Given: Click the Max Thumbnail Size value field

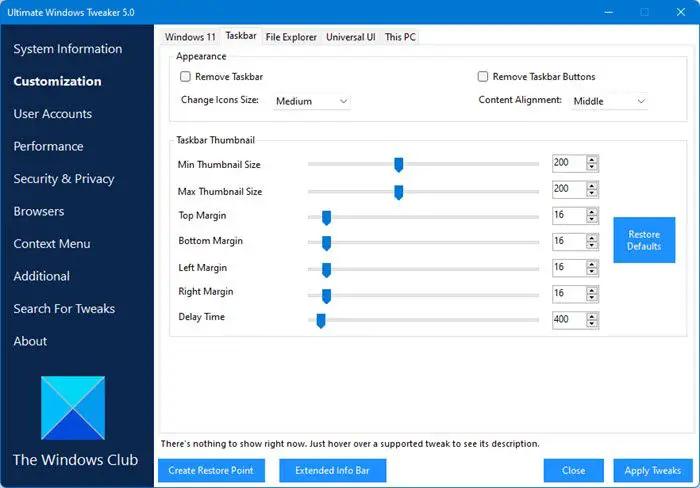Looking at the screenshot, I should pyautogui.click(x=569, y=189).
